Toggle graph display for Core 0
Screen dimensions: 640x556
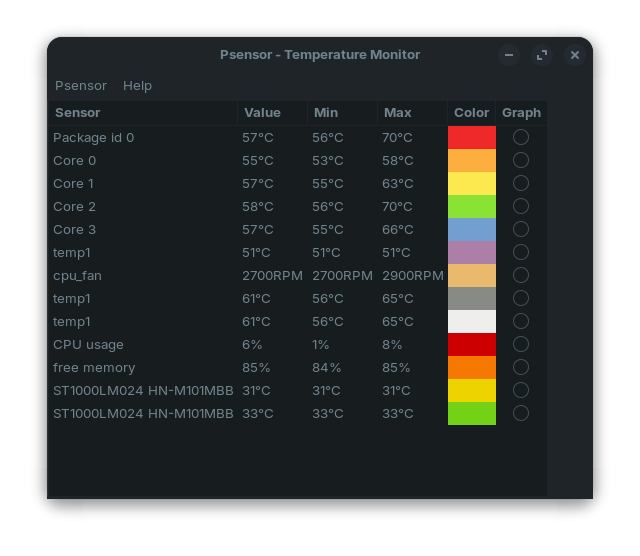coord(521,160)
